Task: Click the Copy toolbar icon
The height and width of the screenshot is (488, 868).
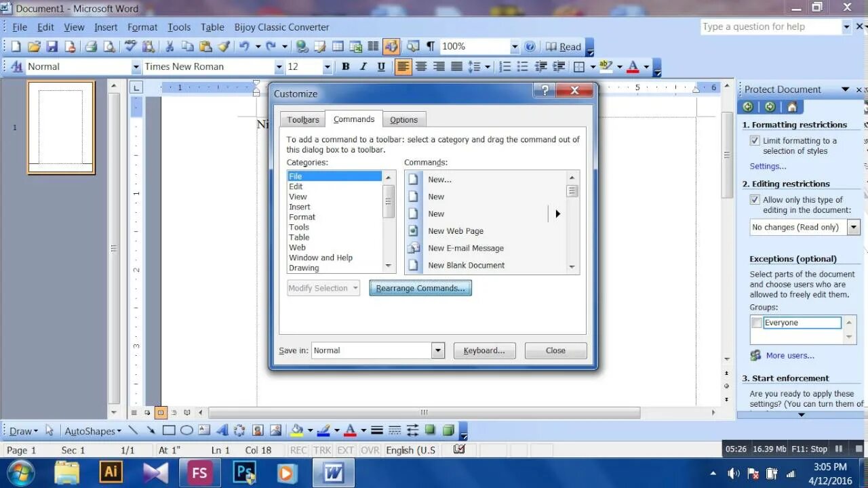Action: (187, 47)
